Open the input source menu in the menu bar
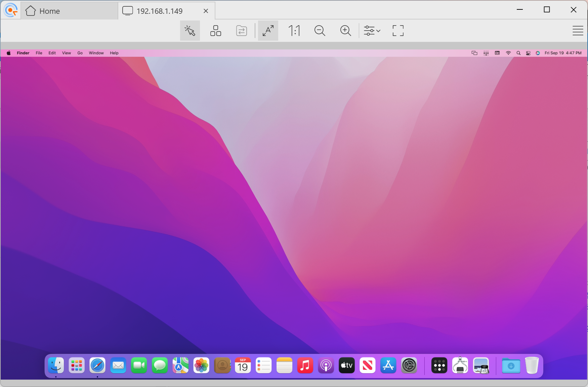The height and width of the screenshot is (387, 588). click(x=497, y=53)
